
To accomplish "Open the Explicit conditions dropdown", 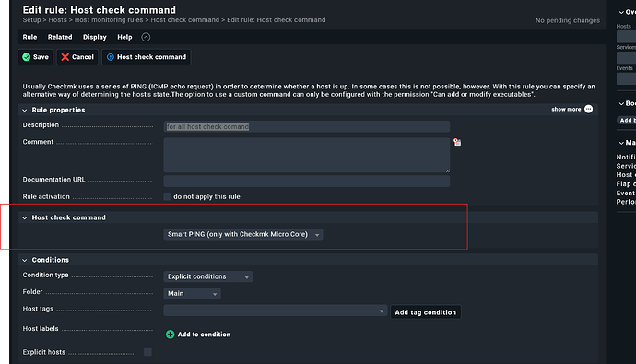I will coord(208,276).
